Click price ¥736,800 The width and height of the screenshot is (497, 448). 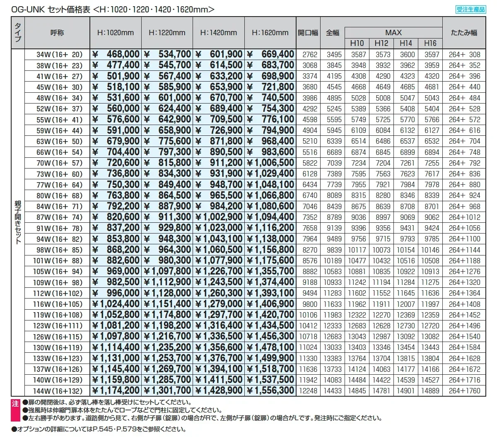(x=116, y=173)
